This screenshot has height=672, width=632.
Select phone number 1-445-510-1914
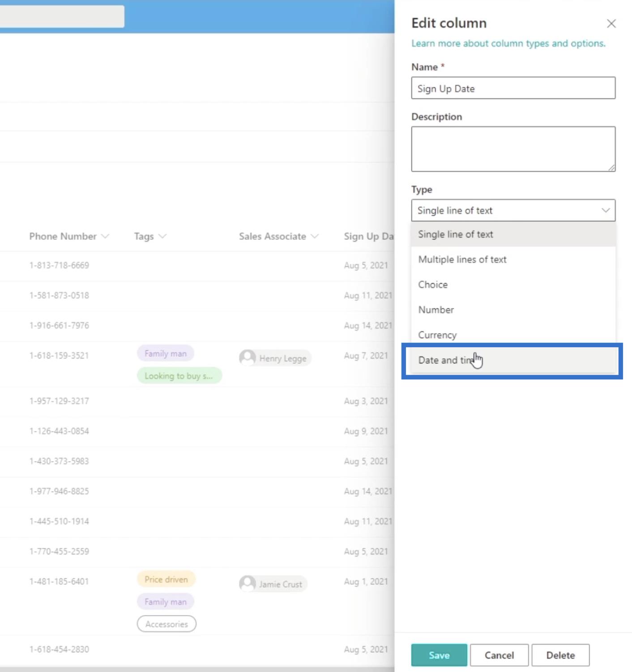tap(59, 521)
